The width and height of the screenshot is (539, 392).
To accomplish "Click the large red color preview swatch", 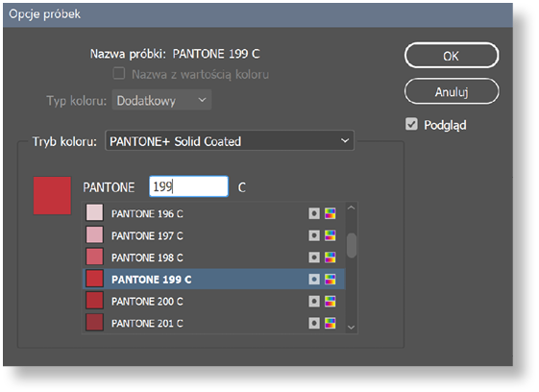I will pyautogui.click(x=52, y=196).
